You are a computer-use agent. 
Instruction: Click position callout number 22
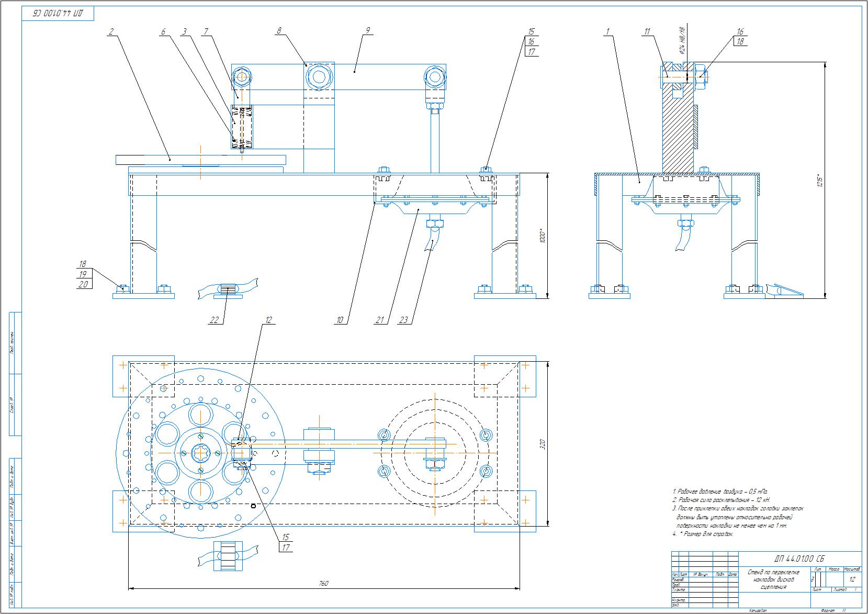214,320
